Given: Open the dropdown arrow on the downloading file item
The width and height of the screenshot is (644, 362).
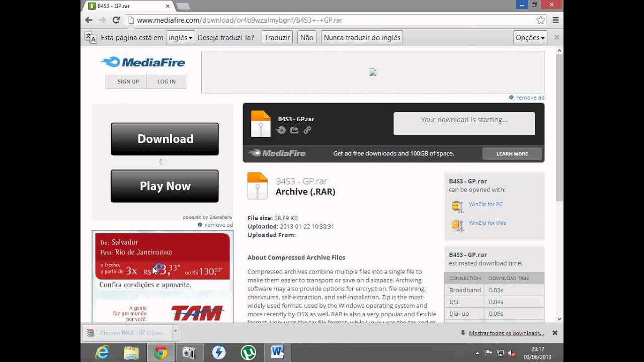Looking at the screenshot, I should 175,331.
